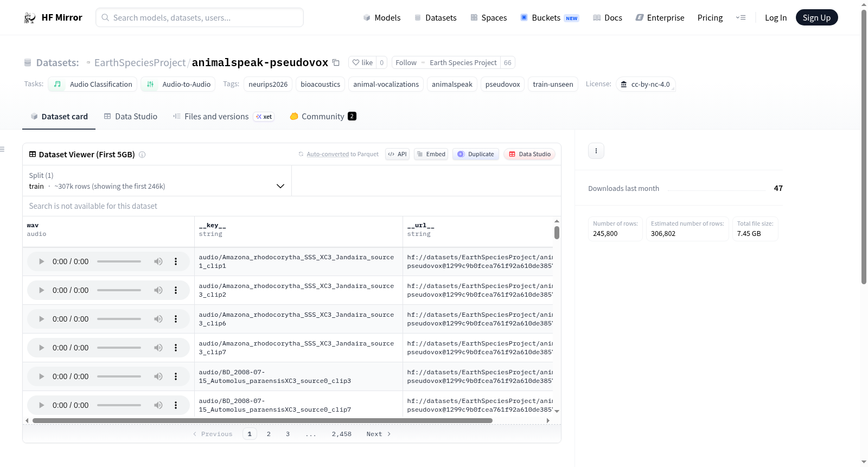Click the neurips2026 tag
868x467 pixels.
(x=268, y=84)
